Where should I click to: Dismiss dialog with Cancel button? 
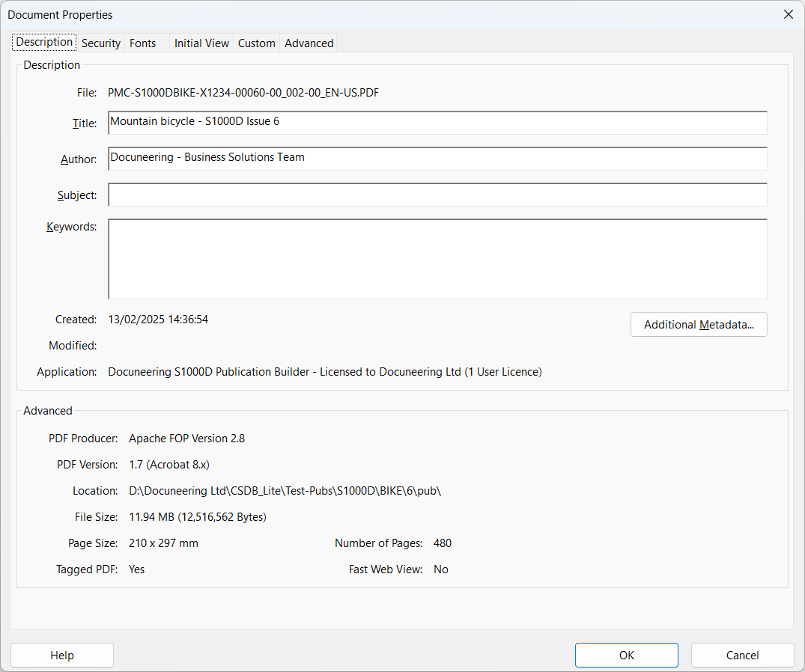tap(742, 655)
